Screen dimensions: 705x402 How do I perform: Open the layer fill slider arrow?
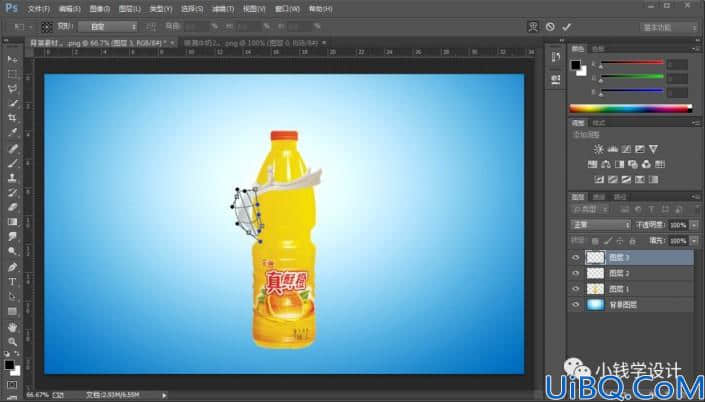tap(694, 241)
